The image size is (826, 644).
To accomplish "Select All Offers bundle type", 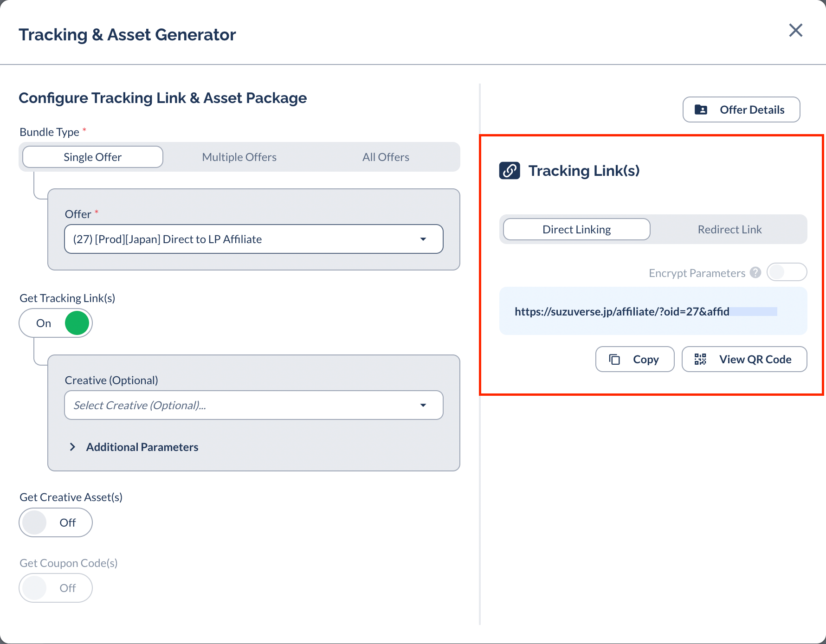I will click(x=385, y=157).
